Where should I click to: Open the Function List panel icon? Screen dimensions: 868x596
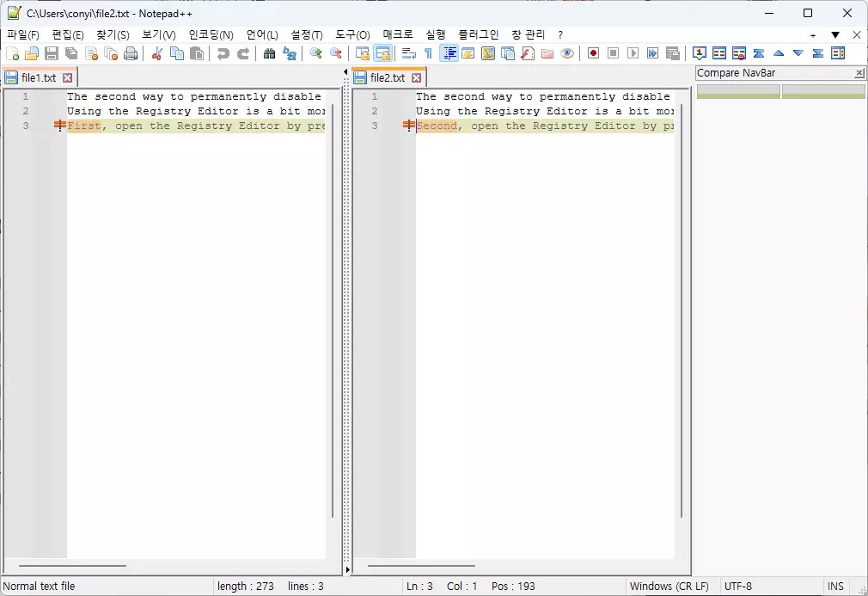point(528,53)
